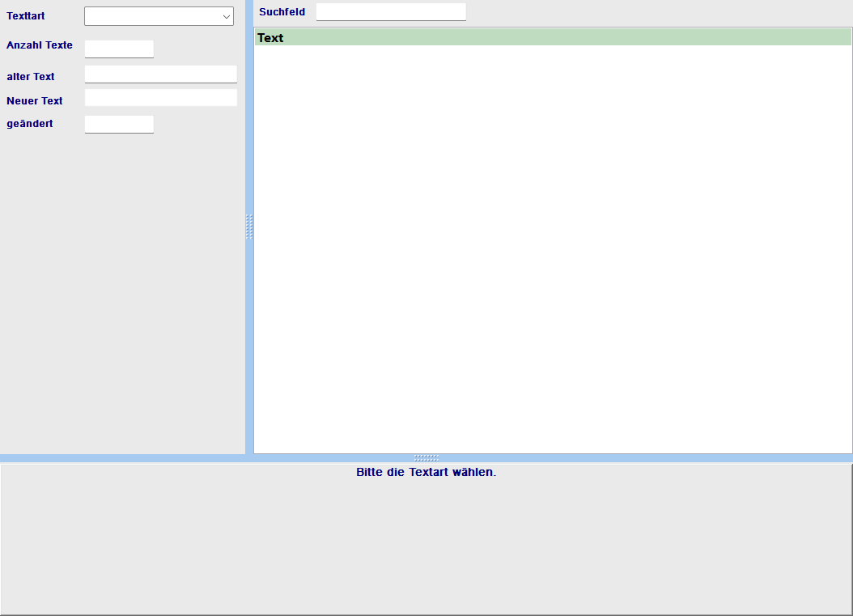
Task: Select the Neuer Text input field
Action: pos(160,98)
